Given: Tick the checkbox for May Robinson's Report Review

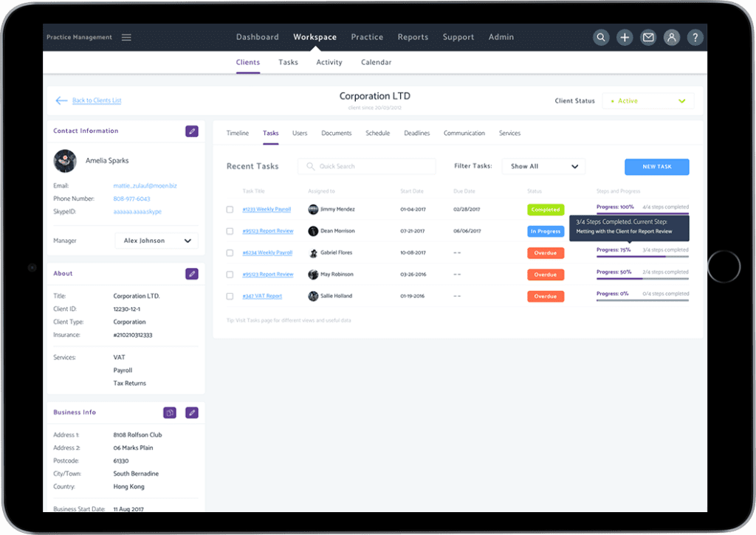Looking at the screenshot, I should pos(231,275).
